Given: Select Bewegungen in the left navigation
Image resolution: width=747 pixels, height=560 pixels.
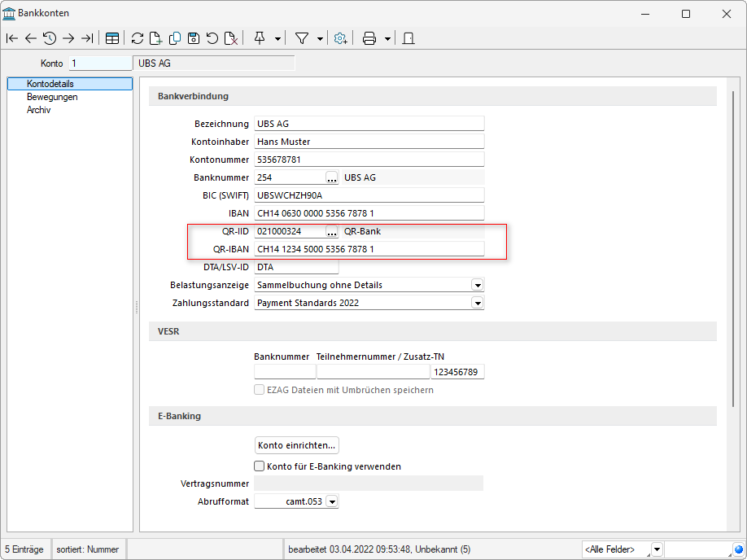Looking at the screenshot, I should [52, 97].
